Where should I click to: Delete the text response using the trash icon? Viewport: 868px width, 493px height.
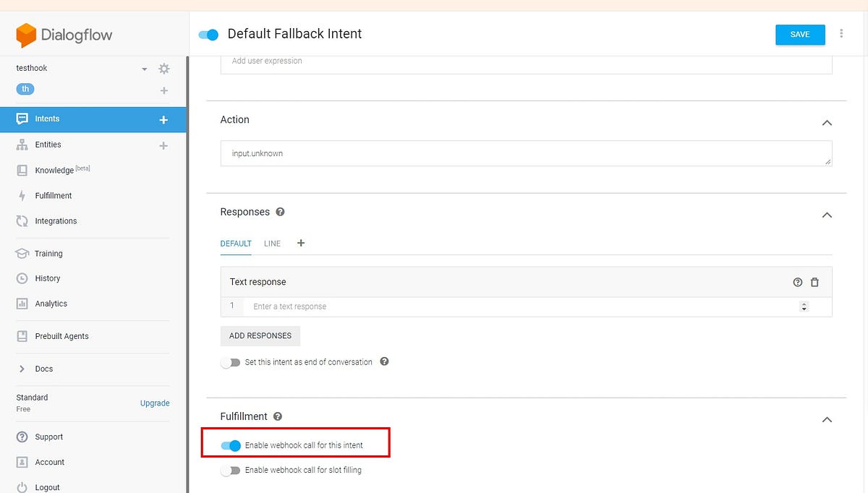coord(814,282)
